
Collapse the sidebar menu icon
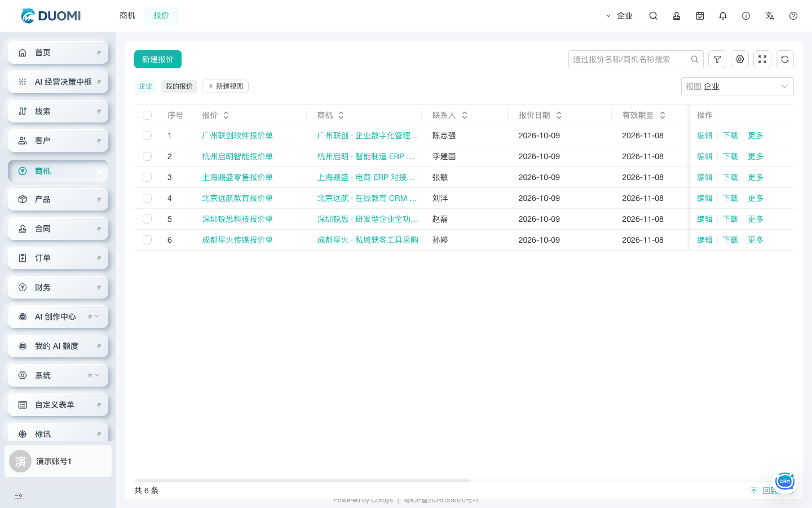click(18, 496)
